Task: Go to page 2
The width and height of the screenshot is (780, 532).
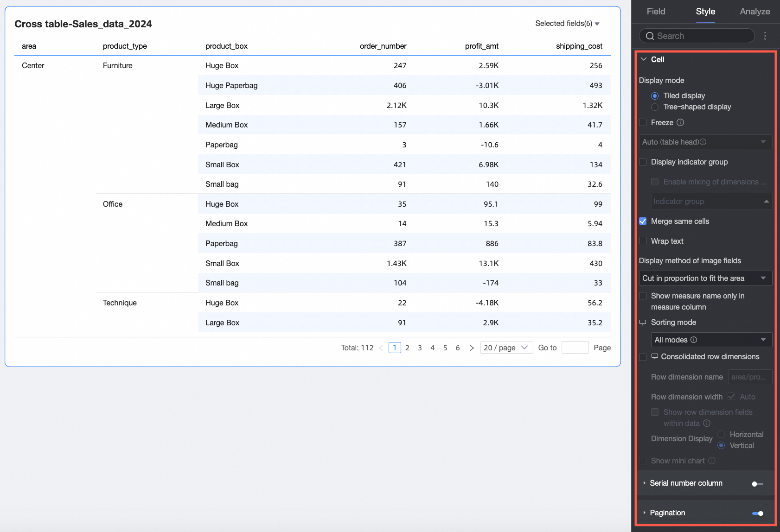Action: pos(407,348)
